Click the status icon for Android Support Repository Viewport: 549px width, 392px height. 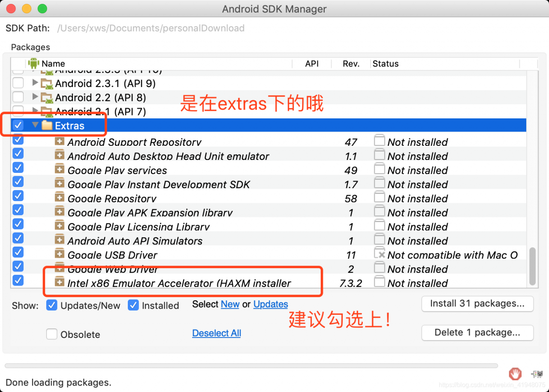(379, 141)
